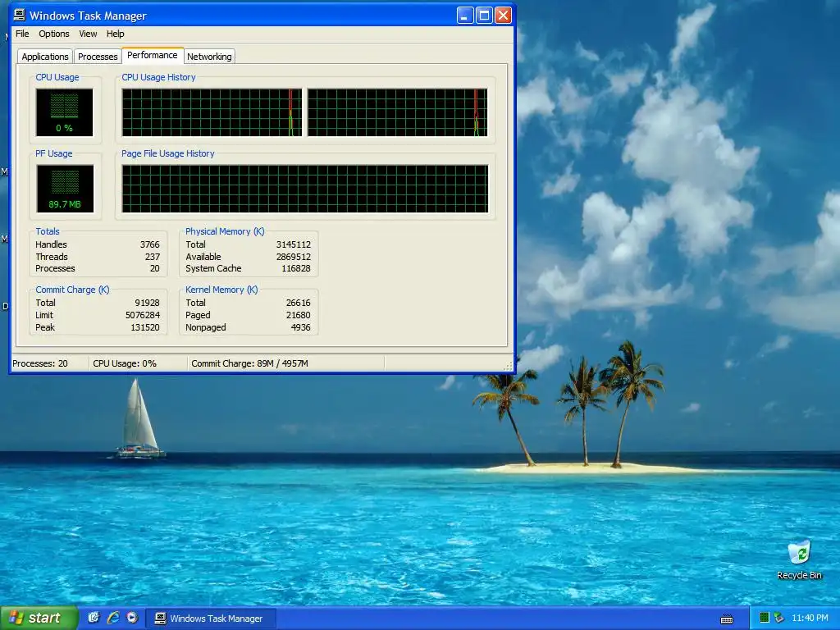Select the Recycle Bin desktop icon

tap(799, 559)
